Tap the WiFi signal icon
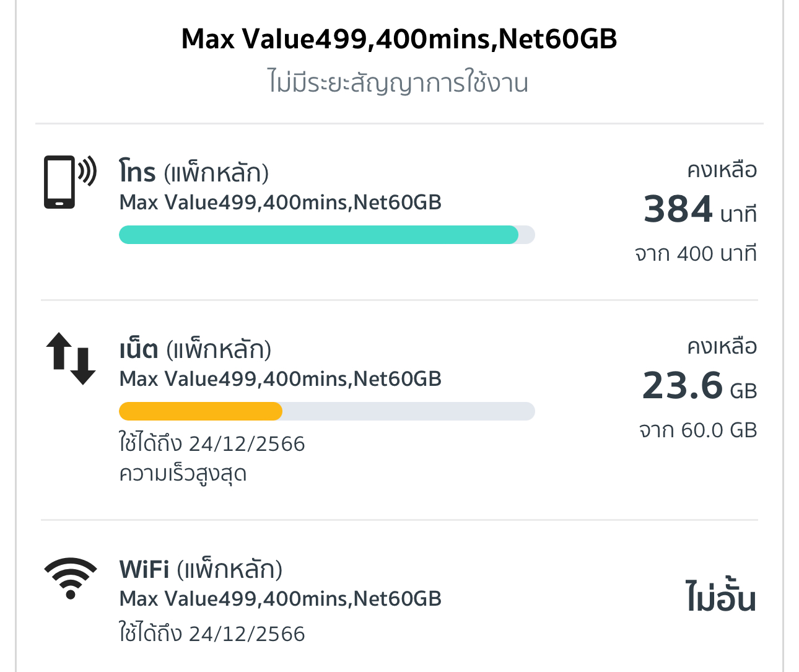Screen dimensions: 799x672 pyautogui.click(x=71, y=578)
